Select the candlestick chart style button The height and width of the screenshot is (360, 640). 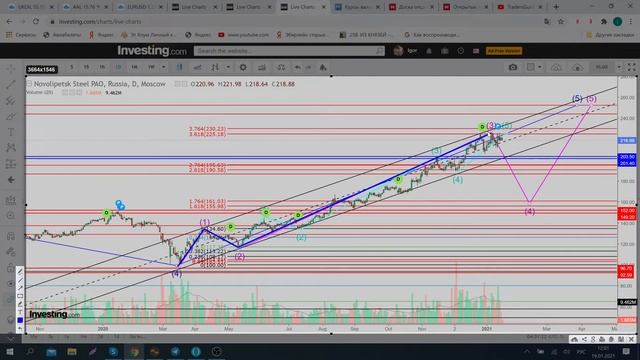[x=179, y=67]
